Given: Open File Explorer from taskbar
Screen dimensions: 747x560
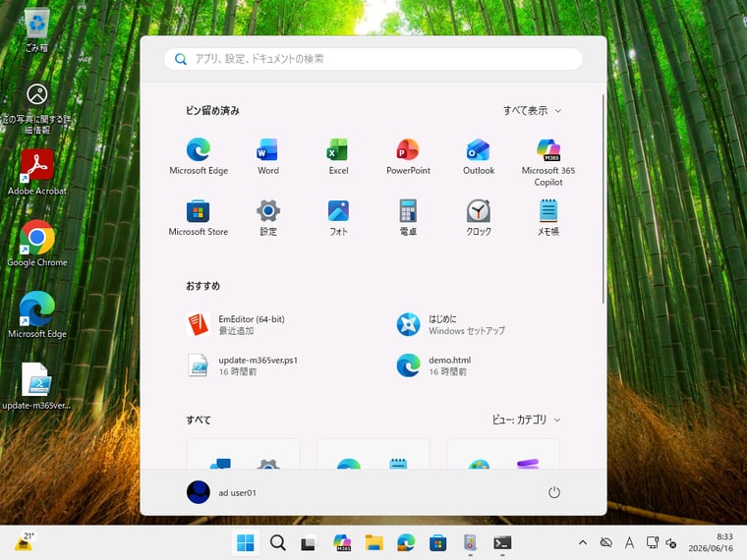Looking at the screenshot, I should 373,543.
